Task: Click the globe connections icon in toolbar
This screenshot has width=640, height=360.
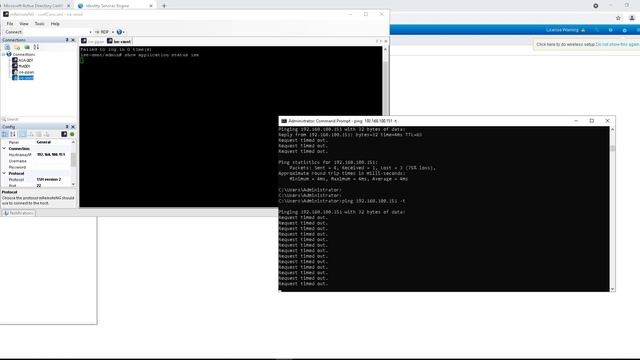Action: [x=119, y=32]
